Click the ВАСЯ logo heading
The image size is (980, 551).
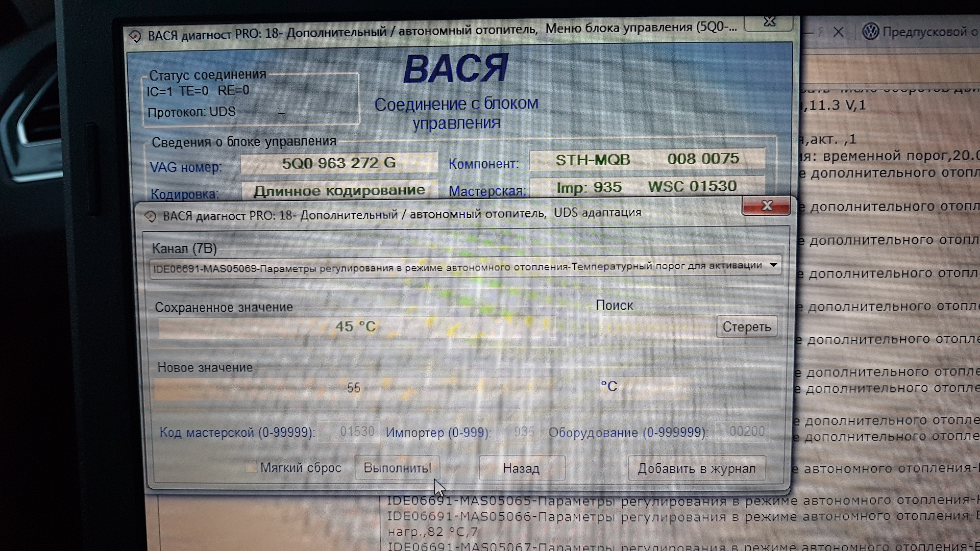(x=456, y=68)
